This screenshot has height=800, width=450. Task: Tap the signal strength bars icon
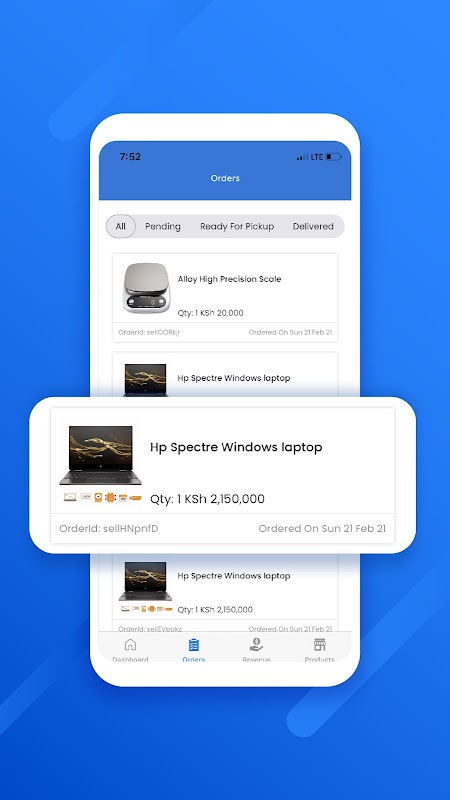(x=302, y=157)
